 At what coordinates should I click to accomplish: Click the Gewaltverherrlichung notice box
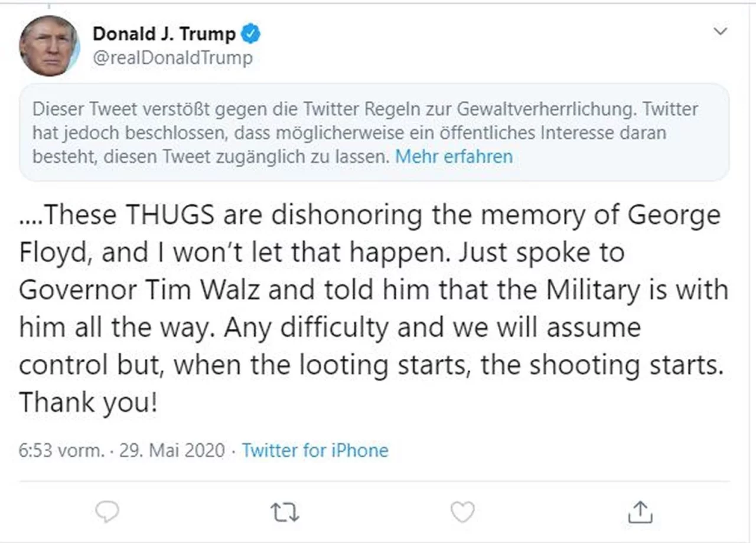click(x=373, y=132)
